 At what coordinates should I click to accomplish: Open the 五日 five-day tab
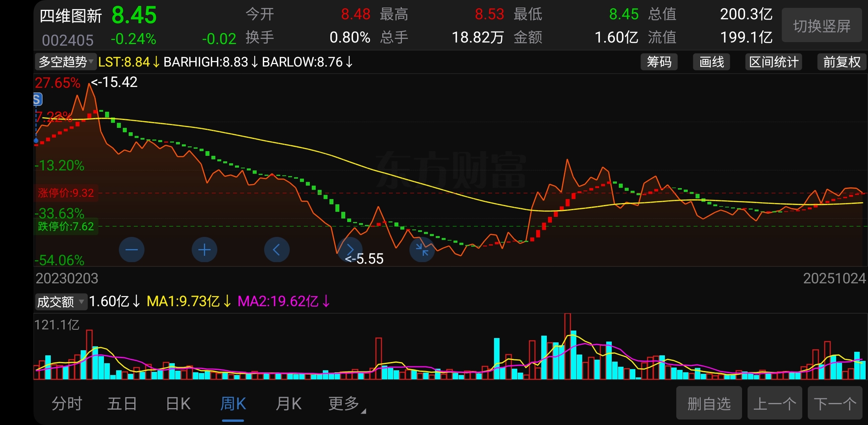coord(122,404)
